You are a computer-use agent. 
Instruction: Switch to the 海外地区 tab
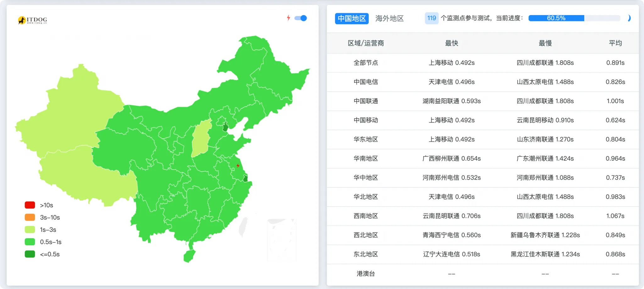click(390, 18)
